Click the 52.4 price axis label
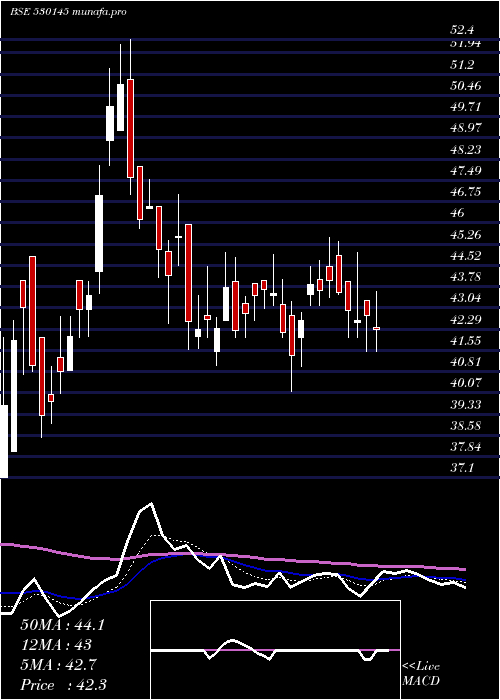The image size is (500, 700). tap(463, 31)
